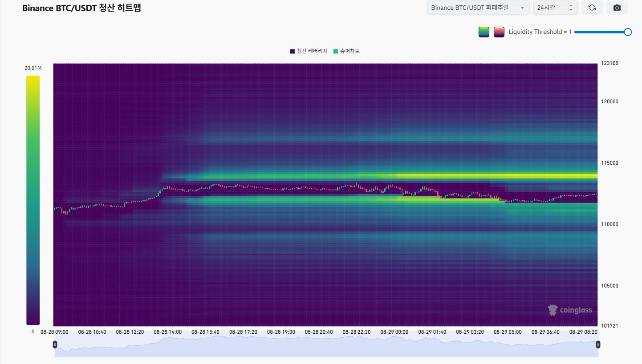Click the 120000 price axis label
642x364 pixels.
609,101
